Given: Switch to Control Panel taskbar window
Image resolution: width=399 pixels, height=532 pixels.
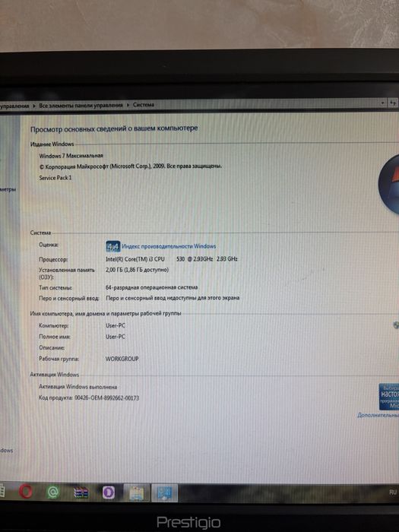Looking at the screenshot, I should [164, 493].
